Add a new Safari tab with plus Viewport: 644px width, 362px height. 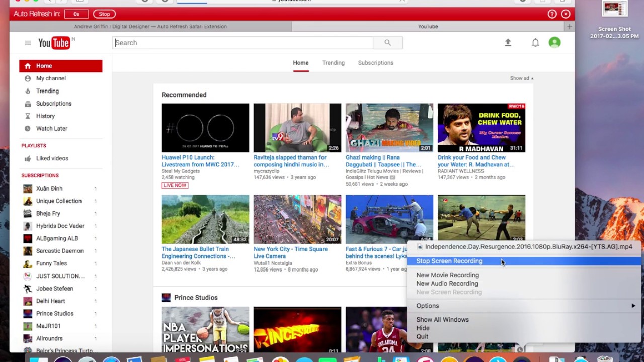(569, 27)
